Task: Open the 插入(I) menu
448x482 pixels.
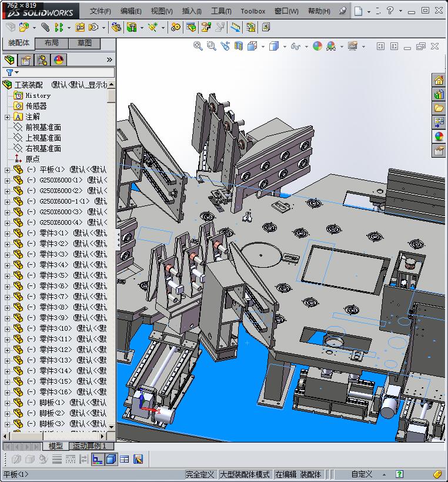Action: click(192, 11)
